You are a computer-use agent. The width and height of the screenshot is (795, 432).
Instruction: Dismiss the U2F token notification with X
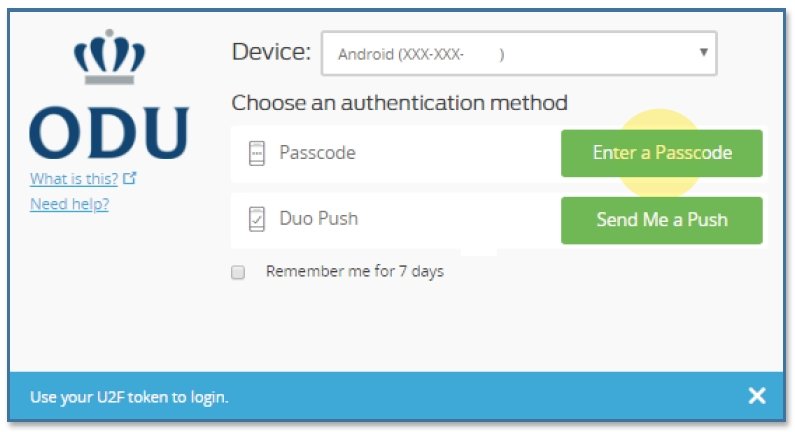click(757, 397)
